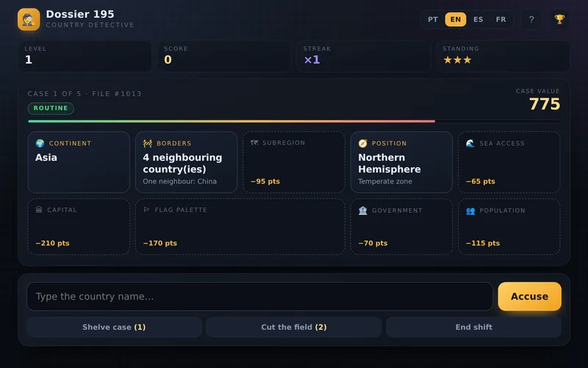Viewport: 588px width, 368px height.
Task: Open help with the question mark icon
Action: 531,20
